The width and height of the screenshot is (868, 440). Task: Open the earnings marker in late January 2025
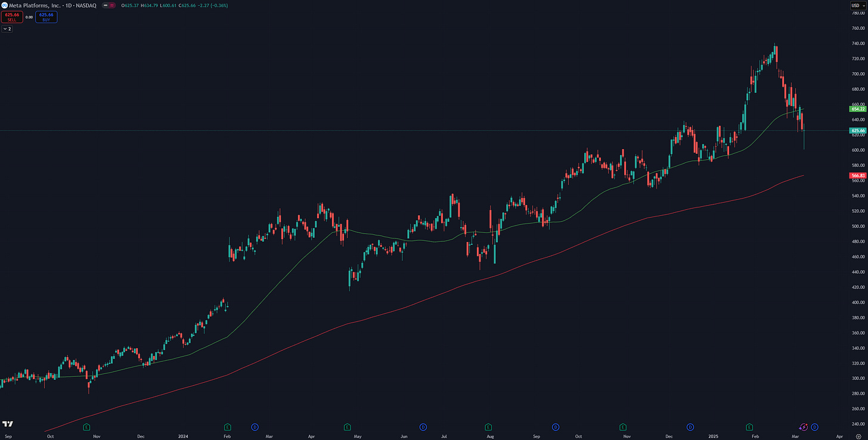tap(750, 427)
